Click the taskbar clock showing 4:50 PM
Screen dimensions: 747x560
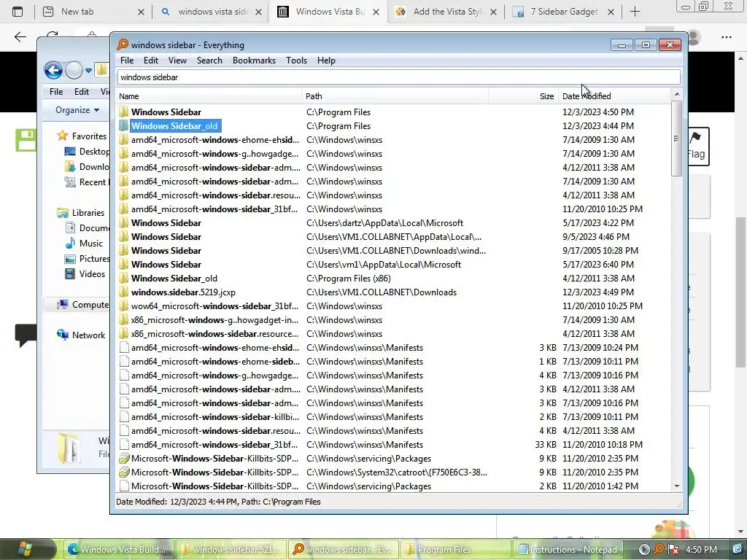tap(701, 550)
